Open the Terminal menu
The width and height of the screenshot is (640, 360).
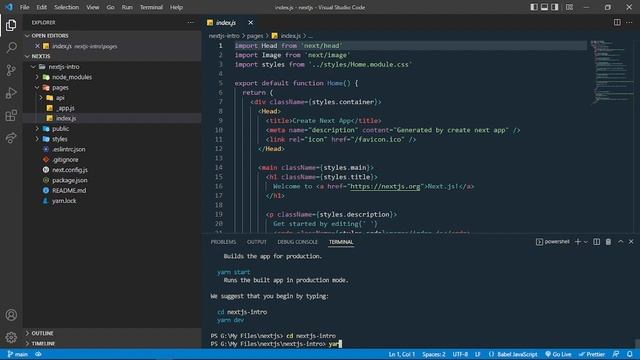[x=151, y=7]
